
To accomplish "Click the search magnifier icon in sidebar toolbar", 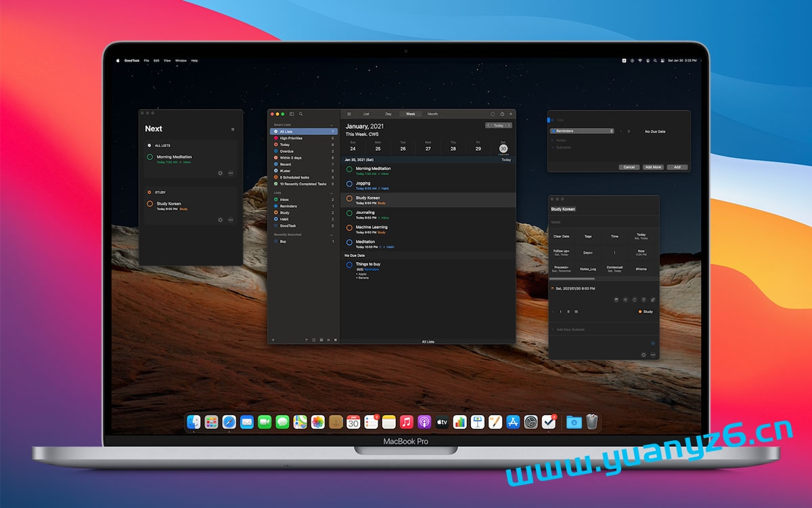I will 301,114.
